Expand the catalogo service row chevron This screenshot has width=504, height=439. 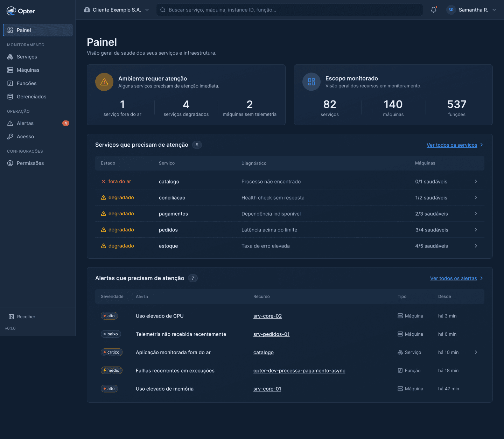click(x=476, y=181)
